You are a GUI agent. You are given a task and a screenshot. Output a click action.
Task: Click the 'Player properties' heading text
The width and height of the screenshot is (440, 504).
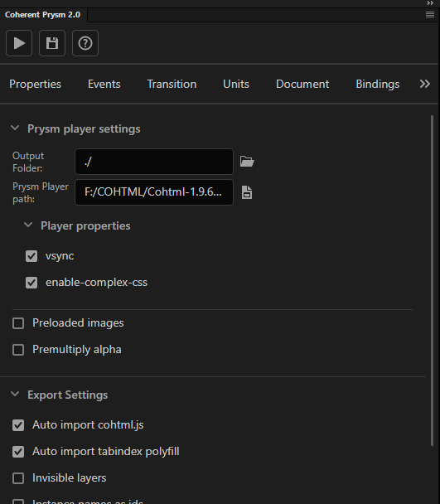tap(85, 225)
